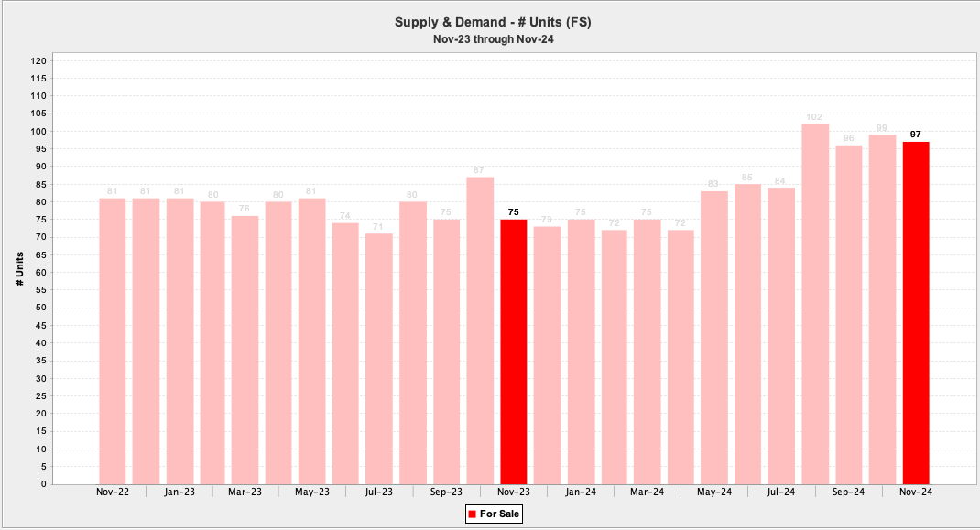This screenshot has width=980, height=530.
Task: Click the # Units y-axis title
Action: 19,266
